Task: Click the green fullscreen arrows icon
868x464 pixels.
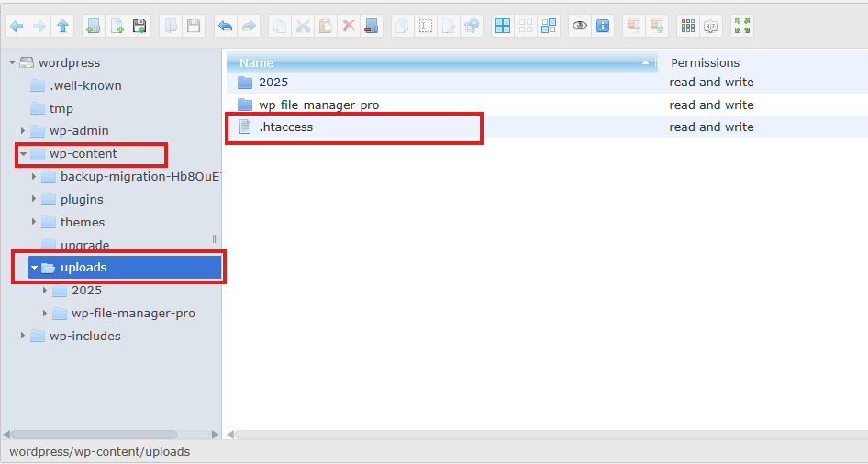Action: (742, 26)
